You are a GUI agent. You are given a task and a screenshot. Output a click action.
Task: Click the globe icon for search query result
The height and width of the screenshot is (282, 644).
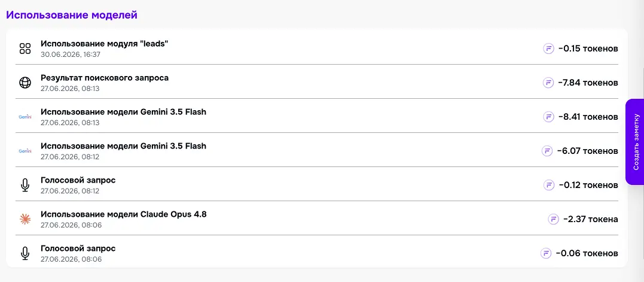[25, 83]
